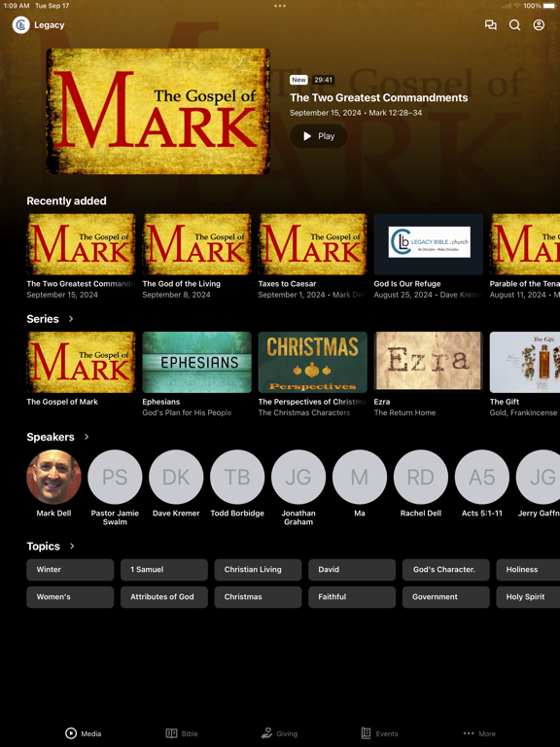Tap the Legacy church logo
This screenshot has width=560, height=747.
tap(21, 24)
